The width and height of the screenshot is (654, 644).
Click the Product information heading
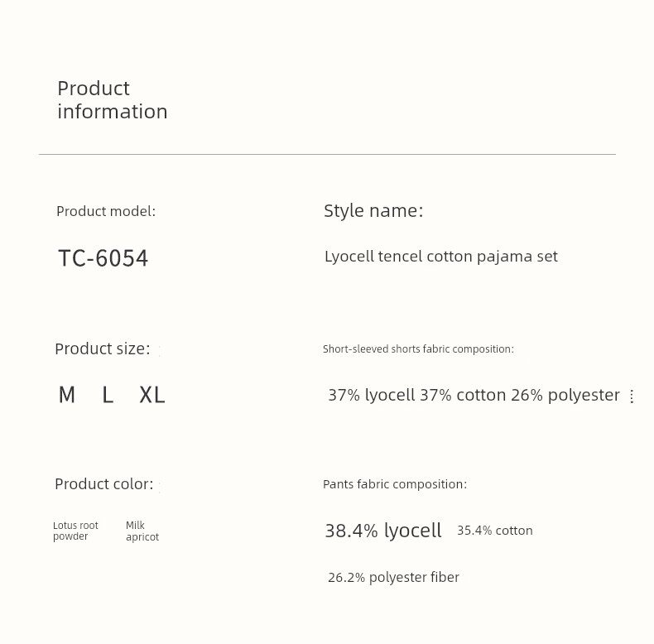[x=112, y=100]
